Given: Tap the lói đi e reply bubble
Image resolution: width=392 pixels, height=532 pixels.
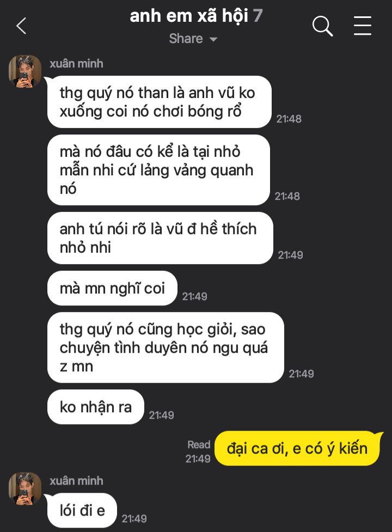Looking at the screenshot, I should tap(82, 510).
